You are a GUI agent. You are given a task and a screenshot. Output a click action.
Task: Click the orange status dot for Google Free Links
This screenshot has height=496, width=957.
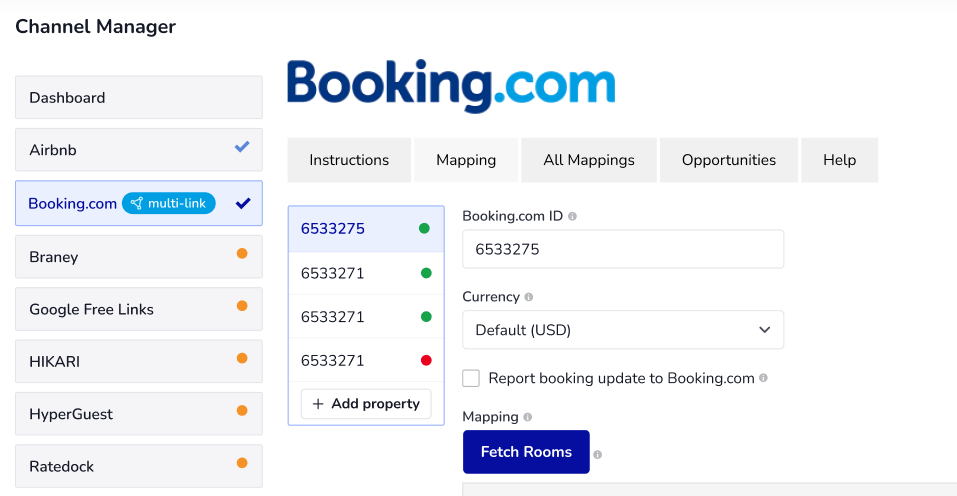[x=242, y=306]
